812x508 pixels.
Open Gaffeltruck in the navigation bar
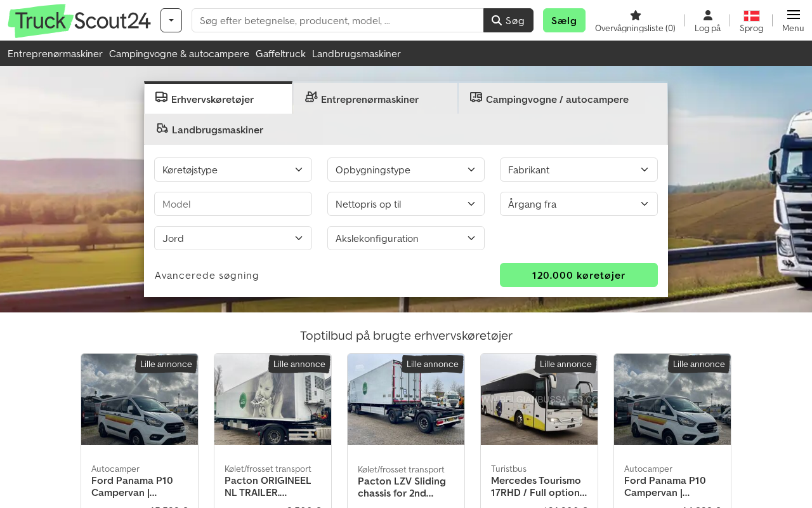pos(280,53)
